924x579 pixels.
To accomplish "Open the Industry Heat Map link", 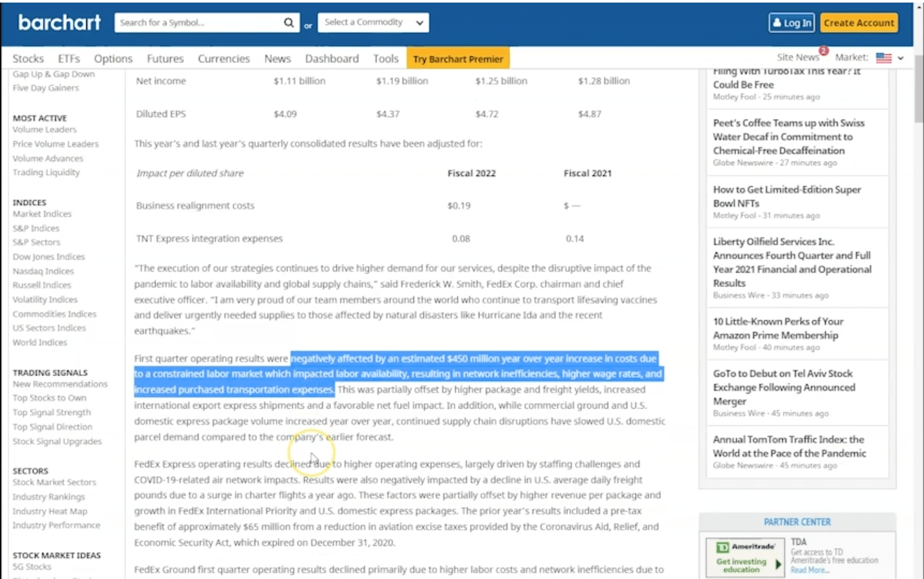I will click(50, 511).
